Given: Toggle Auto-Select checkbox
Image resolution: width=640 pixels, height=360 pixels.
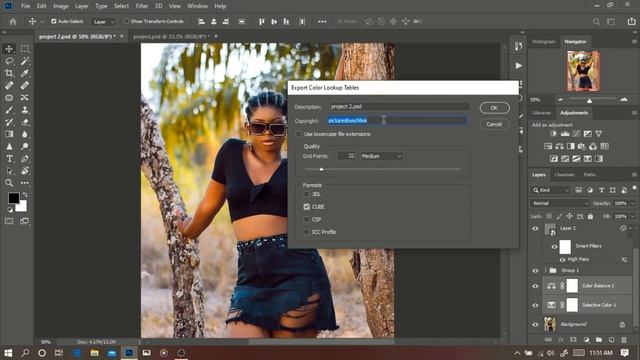Looking at the screenshot, I should [53, 21].
